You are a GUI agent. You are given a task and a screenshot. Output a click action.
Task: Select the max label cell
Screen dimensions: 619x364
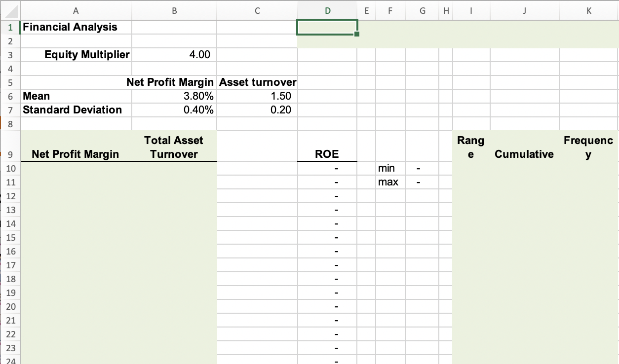tap(390, 182)
